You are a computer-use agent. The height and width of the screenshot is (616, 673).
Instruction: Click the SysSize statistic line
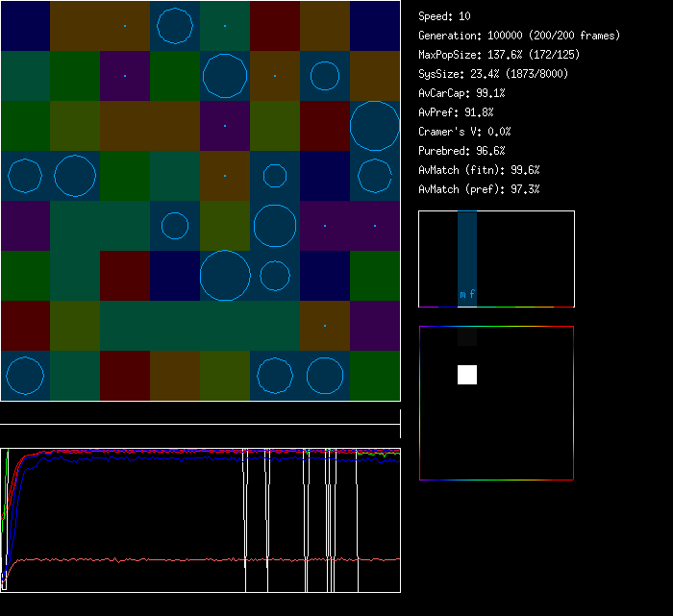[493, 74]
